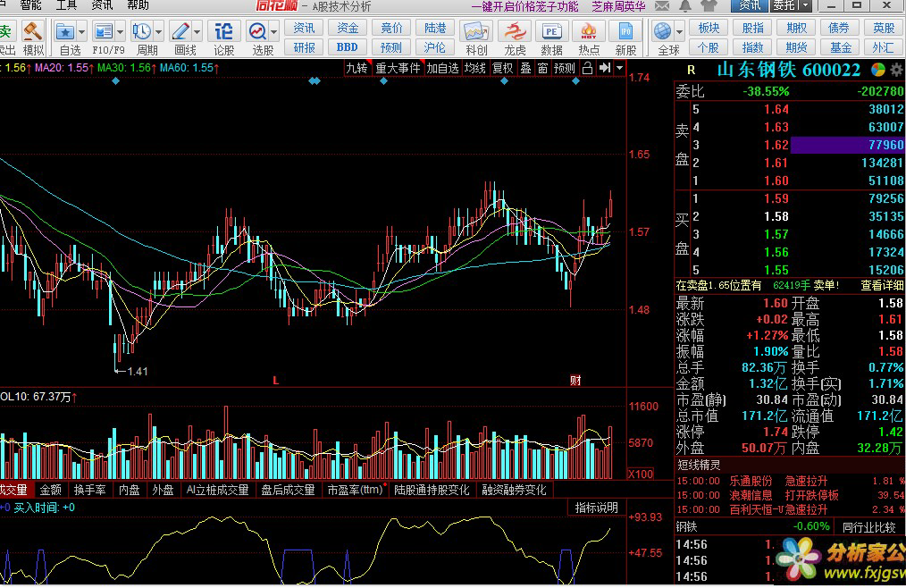Viewport: 906px width, 588px height.
Task: Toggle 复权 price adjustment
Action: (x=503, y=68)
